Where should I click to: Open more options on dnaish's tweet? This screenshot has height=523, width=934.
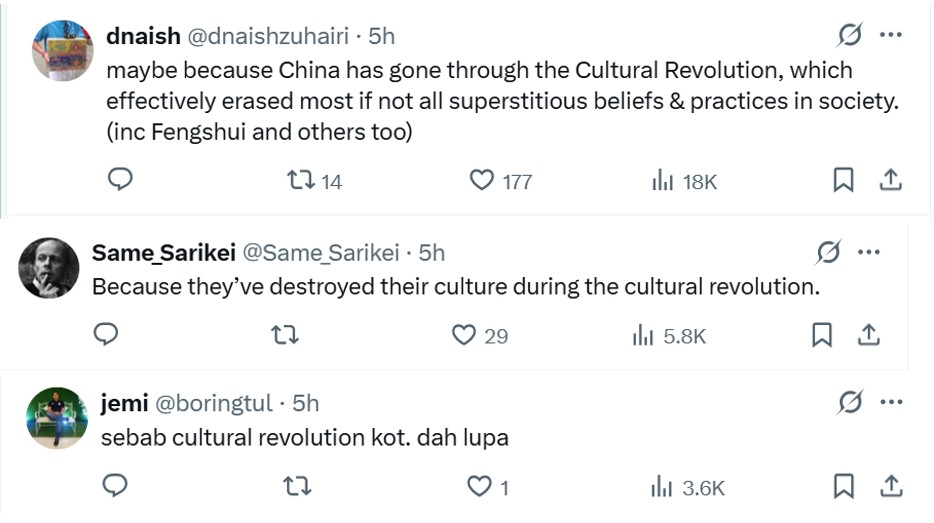coord(890,36)
